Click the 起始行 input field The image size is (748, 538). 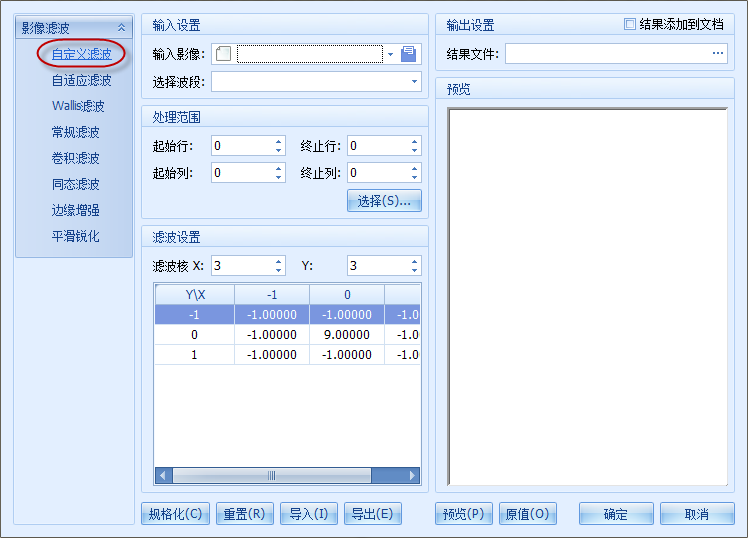[241, 146]
